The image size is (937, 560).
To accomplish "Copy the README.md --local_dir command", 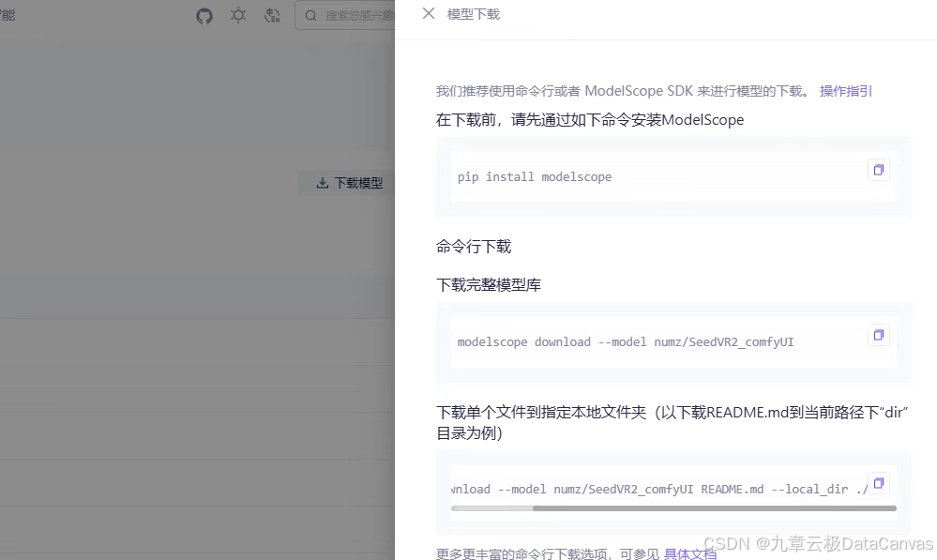I will coord(879,483).
